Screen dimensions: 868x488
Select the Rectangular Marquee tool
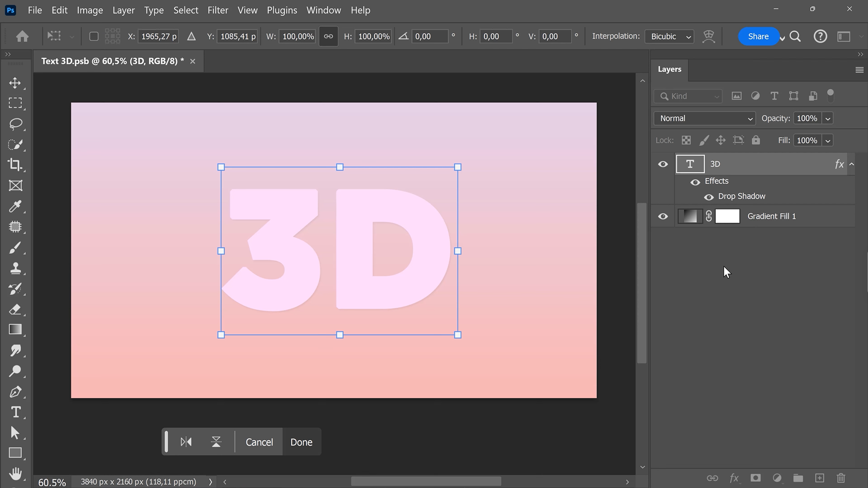[x=15, y=103]
